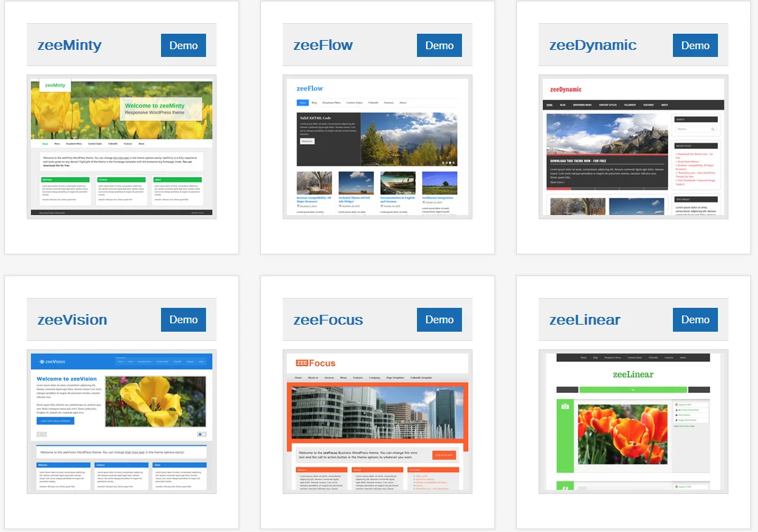Click 'Welcome to zeeVision' heading in preview
The width and height of the screenshot is (758, 532).
[x=67, y=379]
